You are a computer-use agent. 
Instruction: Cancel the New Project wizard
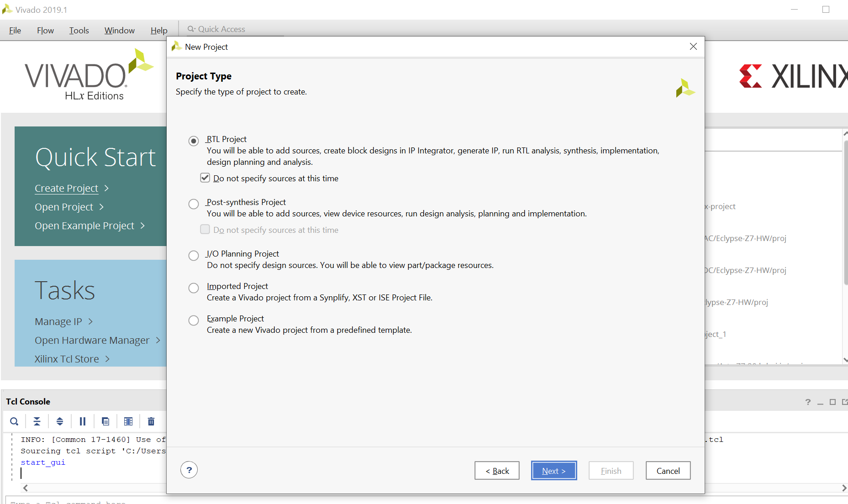tap(668, 471)
